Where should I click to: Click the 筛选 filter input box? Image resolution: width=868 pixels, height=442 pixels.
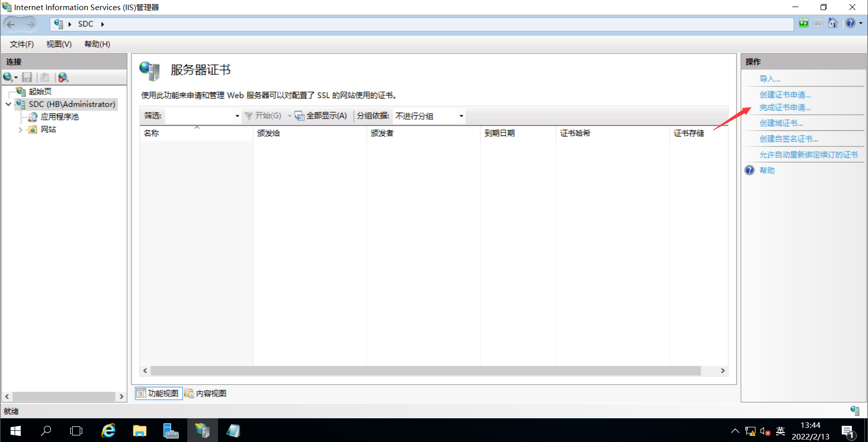[199, 116]
